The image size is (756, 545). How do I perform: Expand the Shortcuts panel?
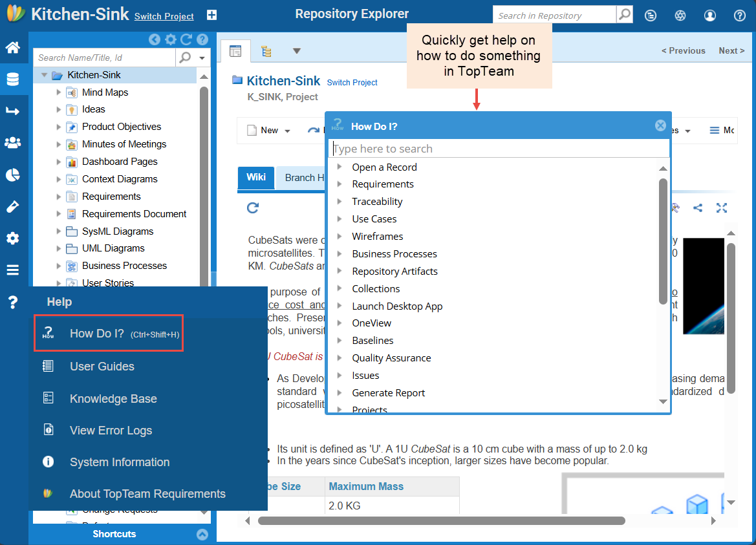pos(202,535)
